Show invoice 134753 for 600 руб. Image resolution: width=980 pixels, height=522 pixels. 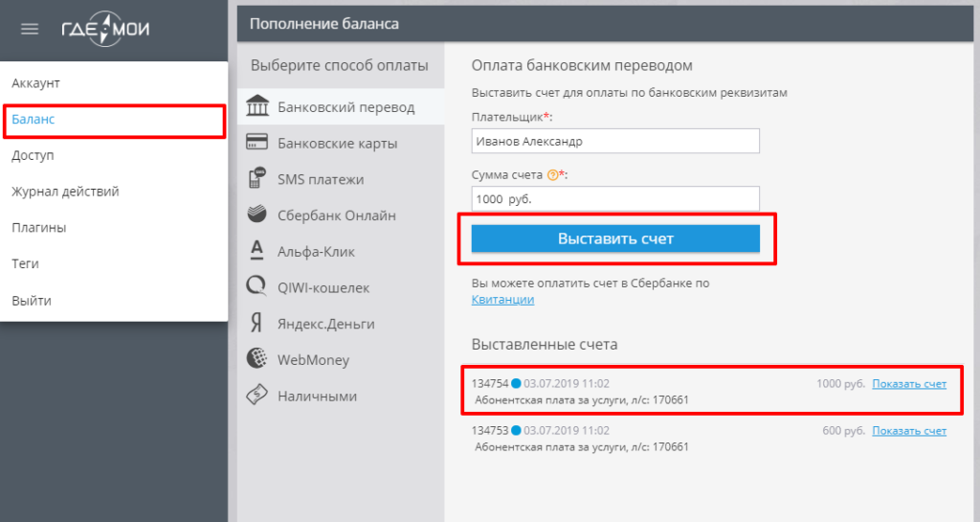909,431
